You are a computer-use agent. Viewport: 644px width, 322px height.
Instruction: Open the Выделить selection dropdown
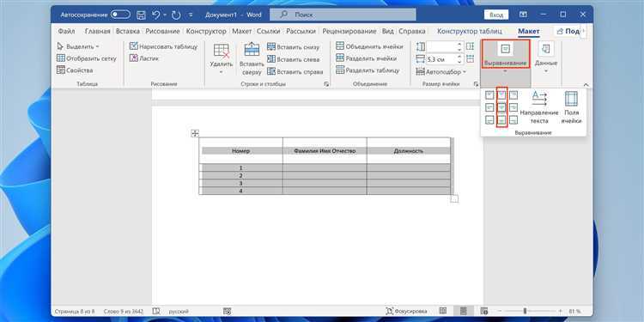pyautogui.click(x=78, y=47)
